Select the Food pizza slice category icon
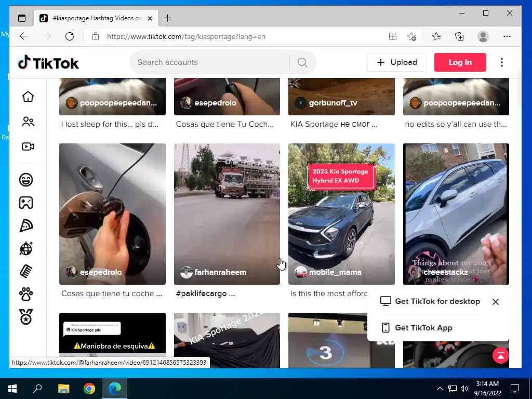Image resolution: width=532 pixels, height=399 pixels. [x=26, y=225]
